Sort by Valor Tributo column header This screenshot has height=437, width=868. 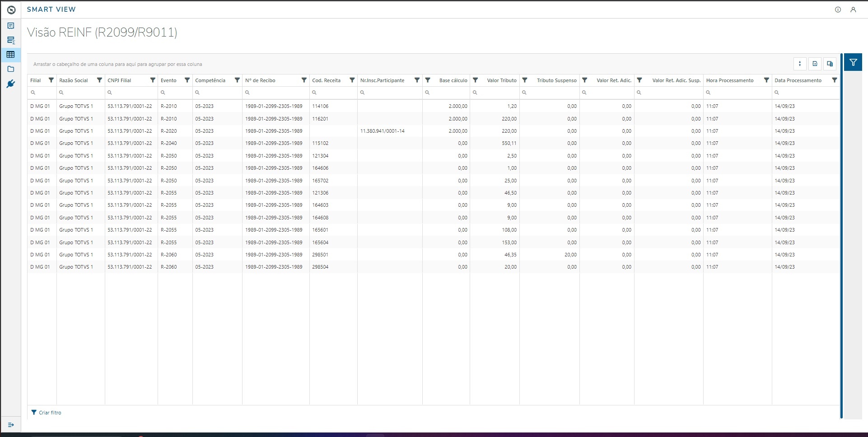[501, 80]
